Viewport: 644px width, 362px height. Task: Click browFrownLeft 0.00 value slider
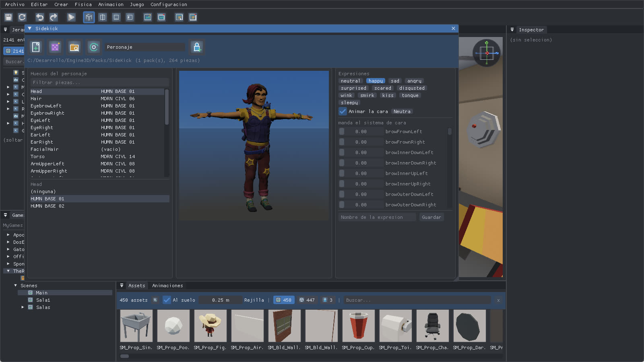[361, 132]
